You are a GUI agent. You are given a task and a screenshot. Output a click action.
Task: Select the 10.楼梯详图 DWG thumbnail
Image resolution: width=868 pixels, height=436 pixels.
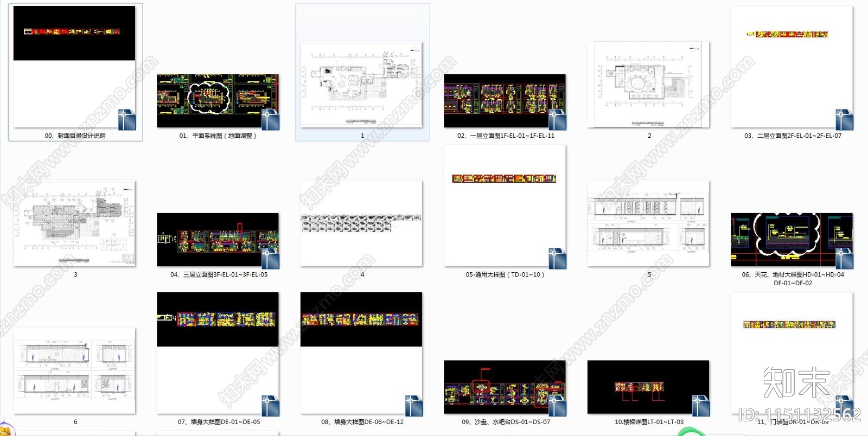[x=648, y=387]
